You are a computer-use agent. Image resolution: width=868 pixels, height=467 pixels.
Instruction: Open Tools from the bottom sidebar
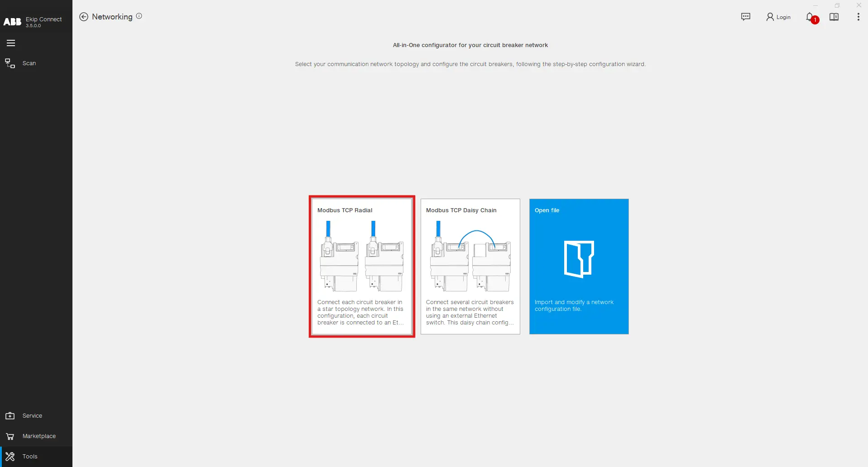[x=30, y=456]
